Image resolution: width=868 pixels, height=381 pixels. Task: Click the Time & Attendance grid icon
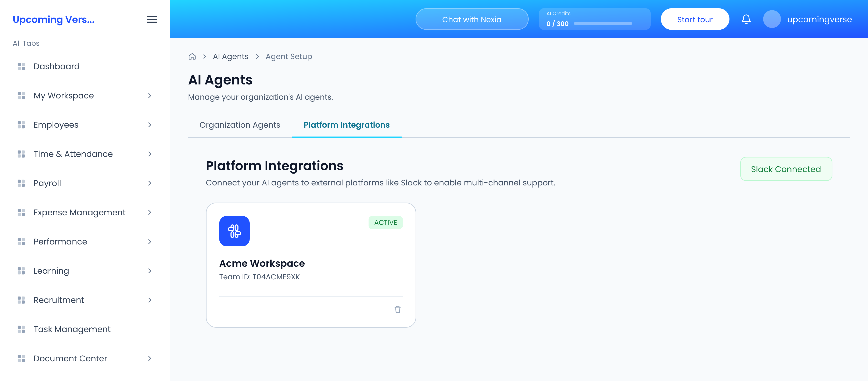[x=21, y=154]
